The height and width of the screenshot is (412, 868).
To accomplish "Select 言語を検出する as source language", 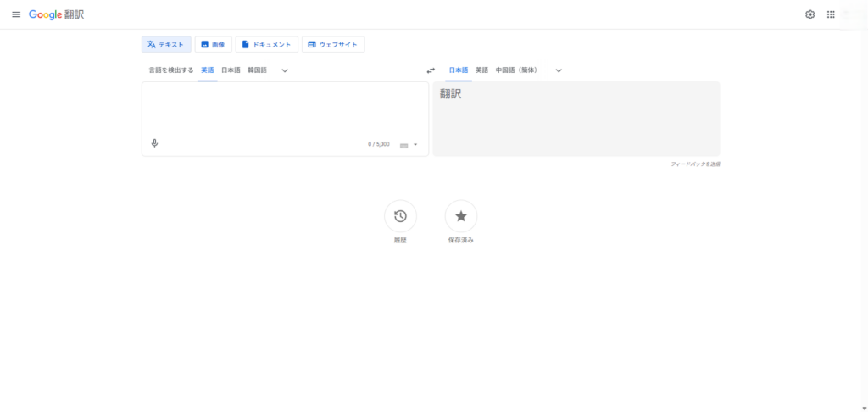I will tap(170, 70).
